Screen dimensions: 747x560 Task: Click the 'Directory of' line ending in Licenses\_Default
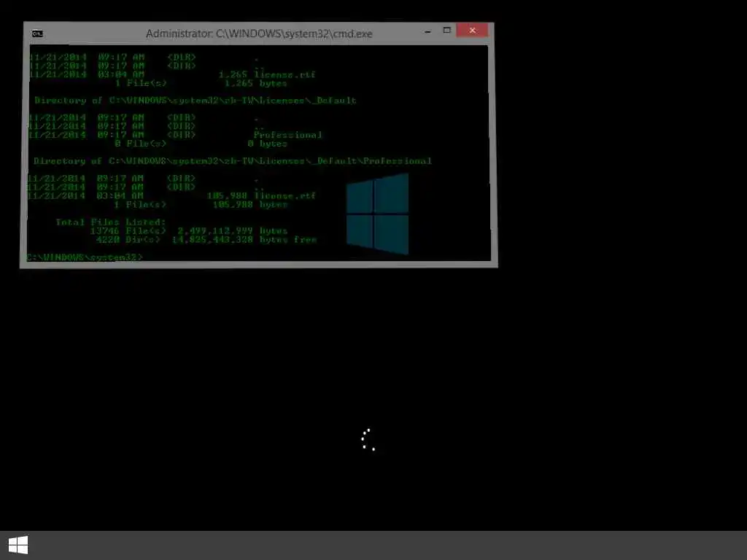click(x=196, y=101)
